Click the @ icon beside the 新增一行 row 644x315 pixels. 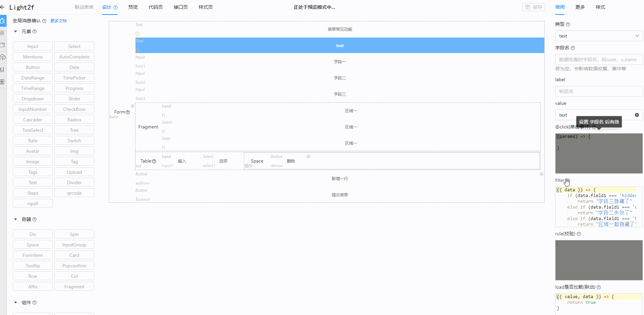[x=542, y=174]
